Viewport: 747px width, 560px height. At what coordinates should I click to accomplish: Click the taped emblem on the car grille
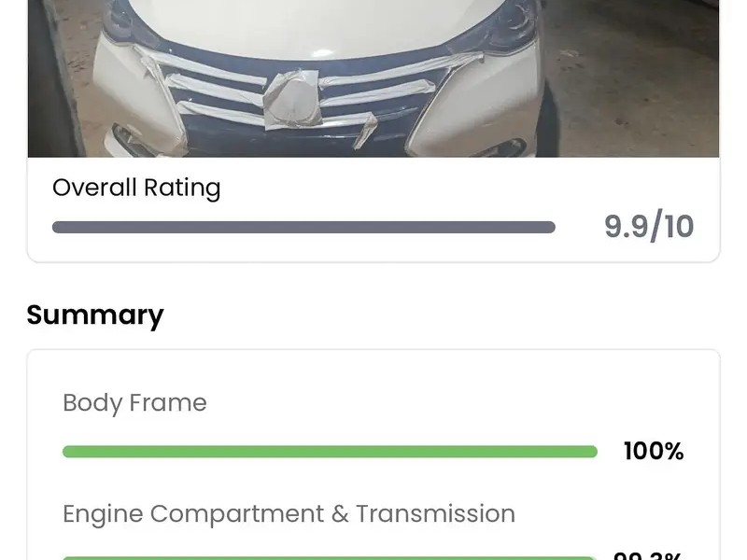click(294, 98)
